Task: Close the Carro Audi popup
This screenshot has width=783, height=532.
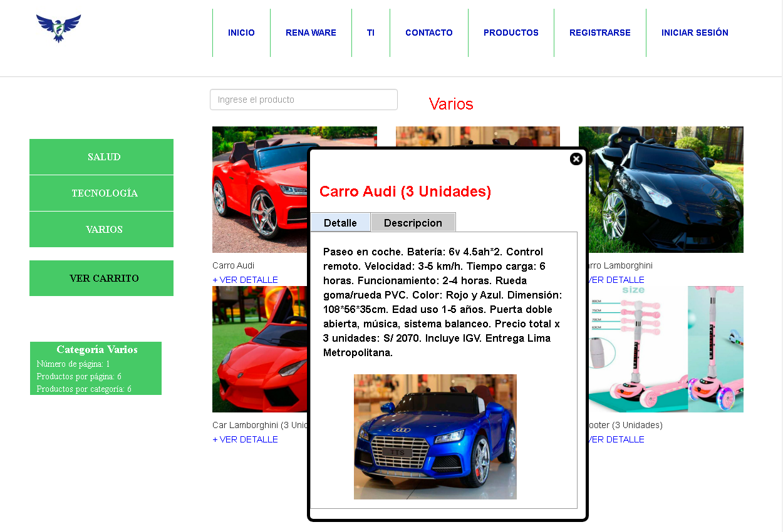Action: click(576, 159)
